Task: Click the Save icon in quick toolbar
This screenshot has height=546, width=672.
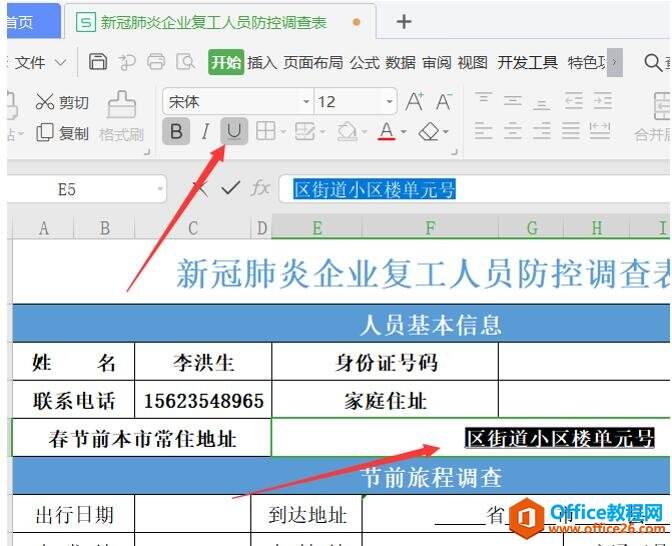Action: (x=98, y=62)
